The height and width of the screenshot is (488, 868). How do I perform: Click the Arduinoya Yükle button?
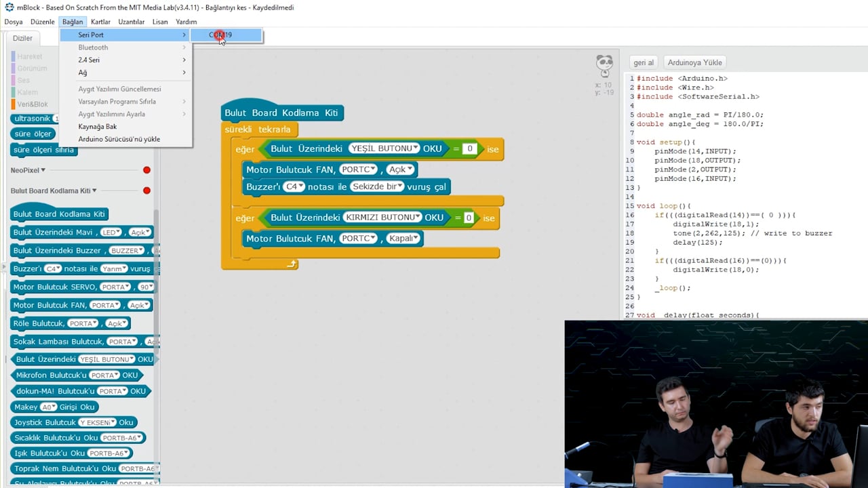[694, 62]
